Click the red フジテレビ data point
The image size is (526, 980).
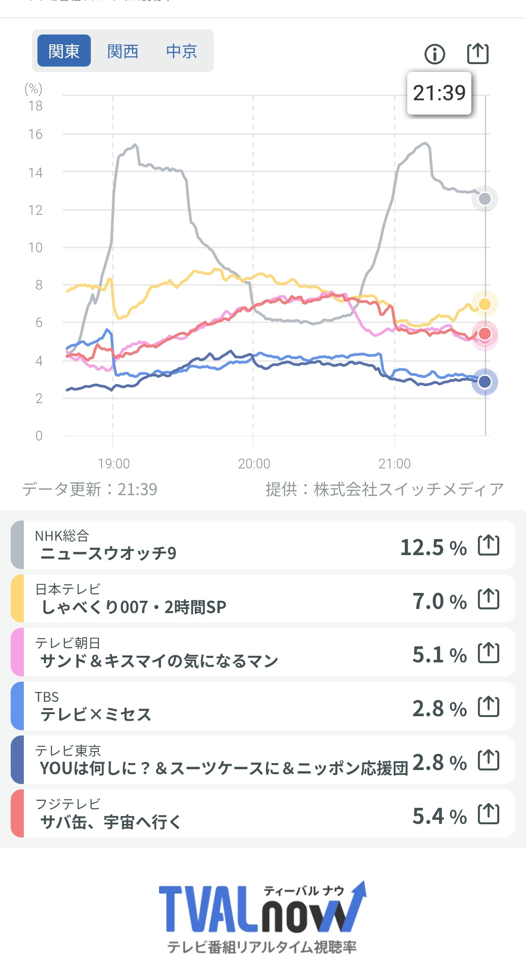485,333
